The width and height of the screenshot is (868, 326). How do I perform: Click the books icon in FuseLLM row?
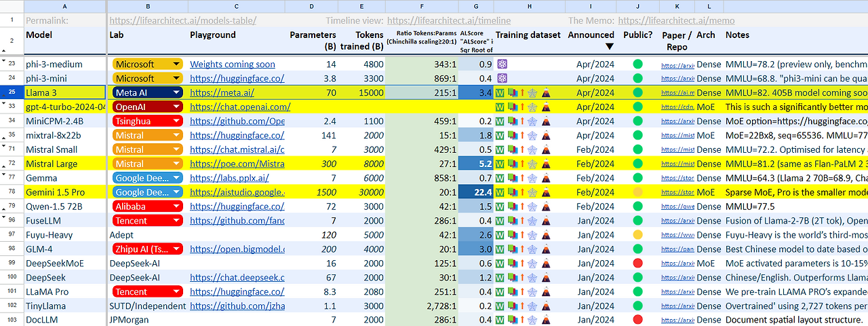[x=512, y=221]
